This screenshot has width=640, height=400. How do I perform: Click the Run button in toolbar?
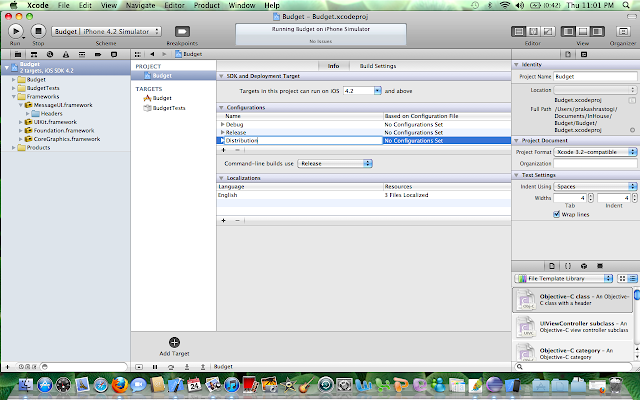pyautogui.click(x=16, y=31)
